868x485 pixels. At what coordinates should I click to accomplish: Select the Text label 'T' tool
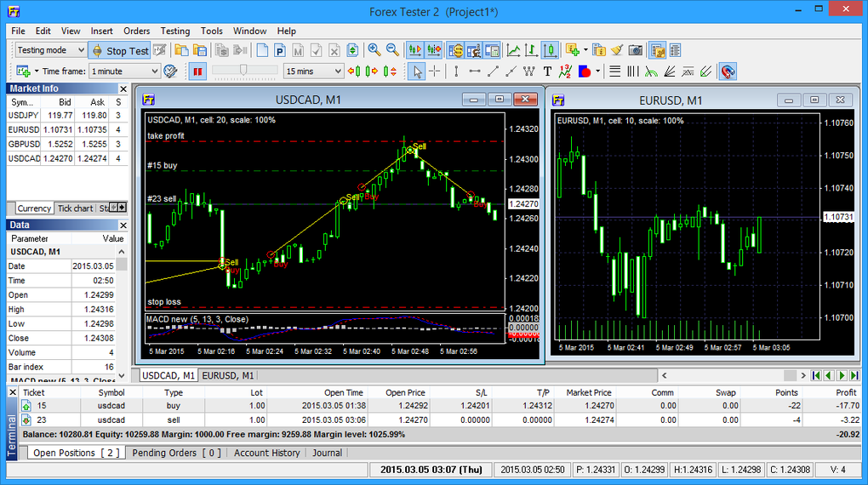[x=547, y=71]
